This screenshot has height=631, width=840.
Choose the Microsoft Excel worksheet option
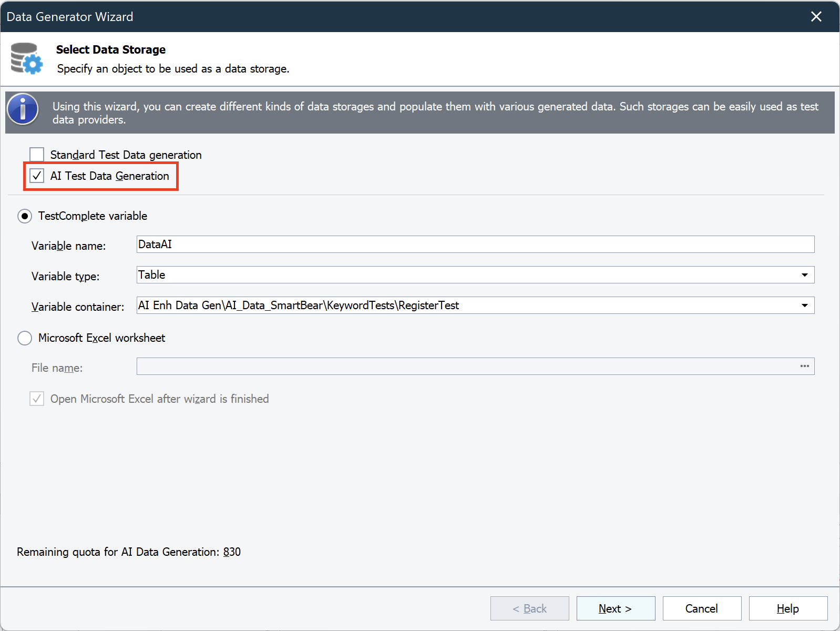[x=25, y=338]
